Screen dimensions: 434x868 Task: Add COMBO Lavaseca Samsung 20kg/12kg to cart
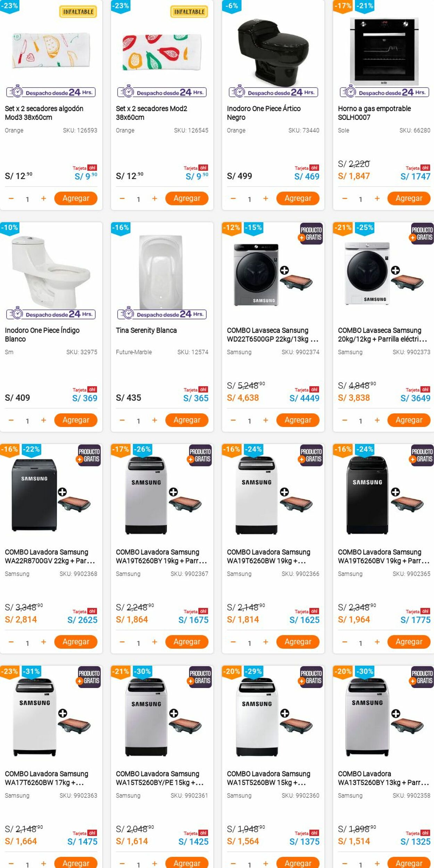[409, 420]
